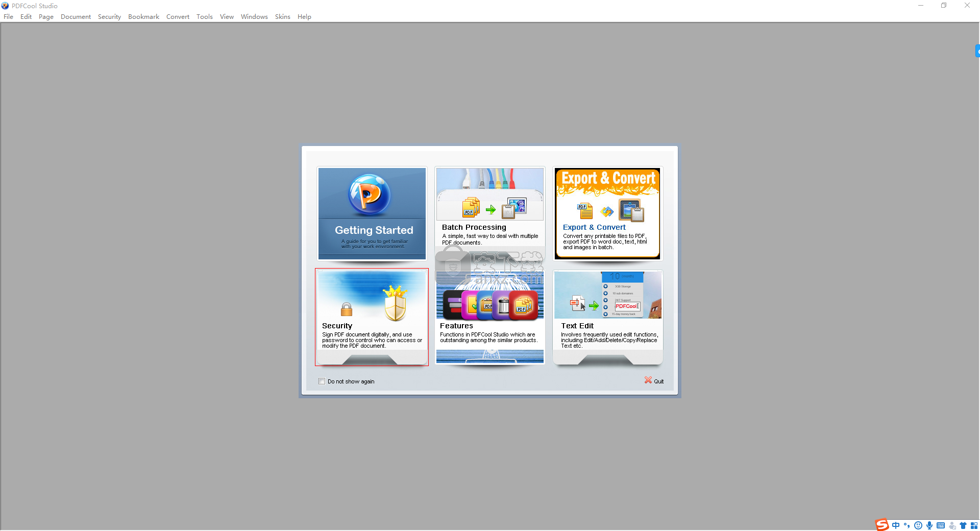Open the Windows menu
Viewport: 980px width, 531px height.
[x=254, y=17]
